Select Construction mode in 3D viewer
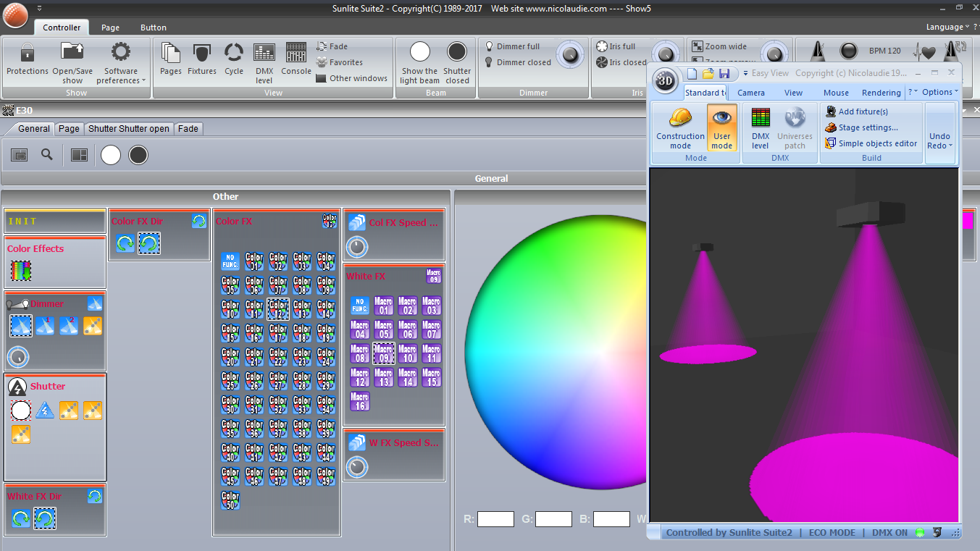 [x=680, y=127]
